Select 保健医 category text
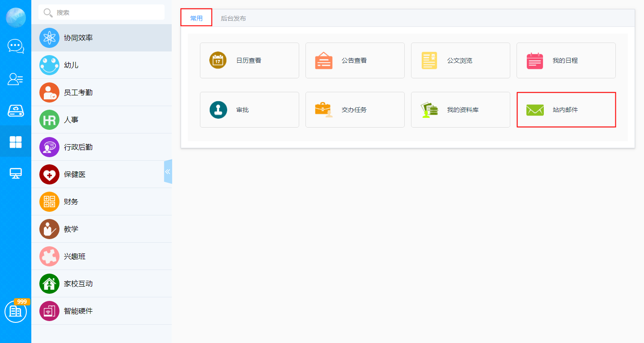 (x=75, y=174)
